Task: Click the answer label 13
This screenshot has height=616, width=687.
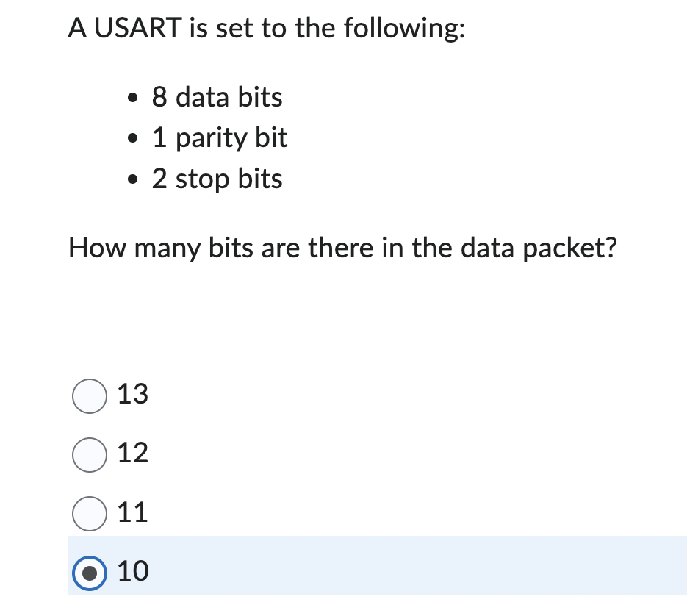Action: [x=134, y=395]
